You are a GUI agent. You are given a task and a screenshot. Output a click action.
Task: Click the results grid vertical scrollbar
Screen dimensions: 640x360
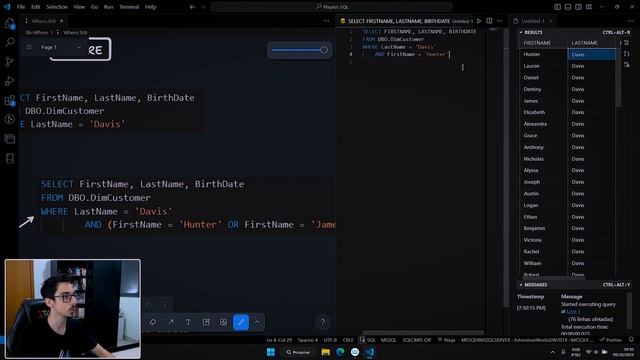coord(618,78)
